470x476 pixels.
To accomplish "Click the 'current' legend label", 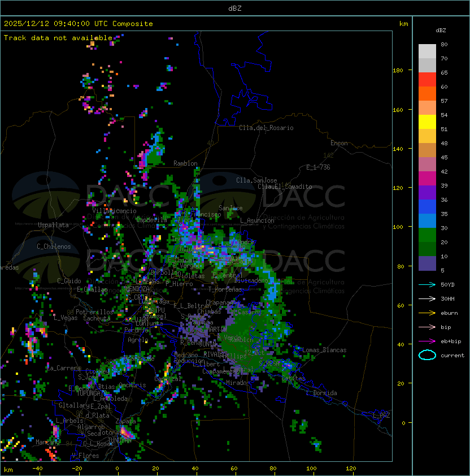I will pos(452,355).
